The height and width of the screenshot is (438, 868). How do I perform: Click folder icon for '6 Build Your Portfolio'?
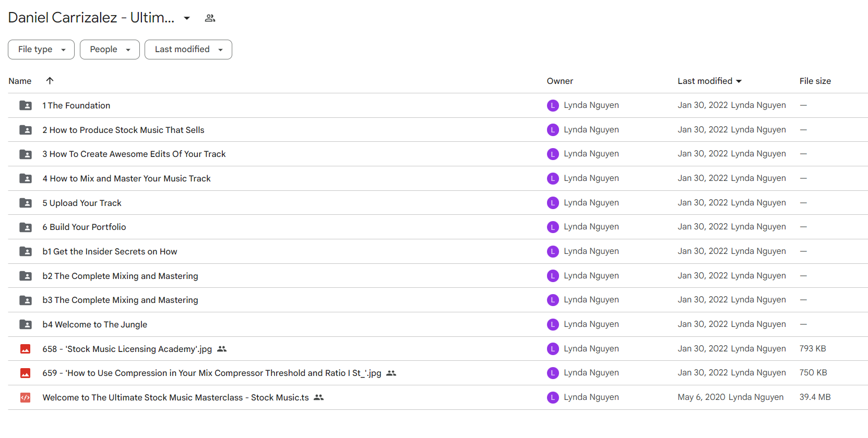pos(26,227)
